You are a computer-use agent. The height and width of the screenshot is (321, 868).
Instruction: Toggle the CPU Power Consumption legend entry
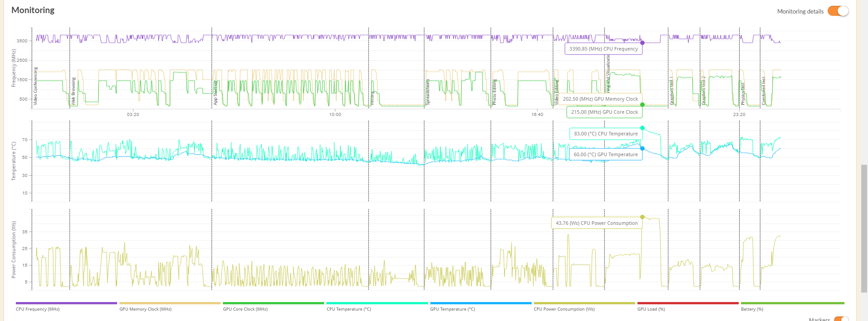pyautogui.click(x=564, y=309)
